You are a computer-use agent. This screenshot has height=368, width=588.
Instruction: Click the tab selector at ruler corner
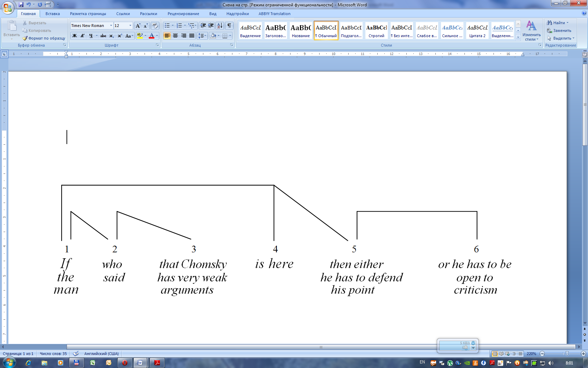(4, 54)
